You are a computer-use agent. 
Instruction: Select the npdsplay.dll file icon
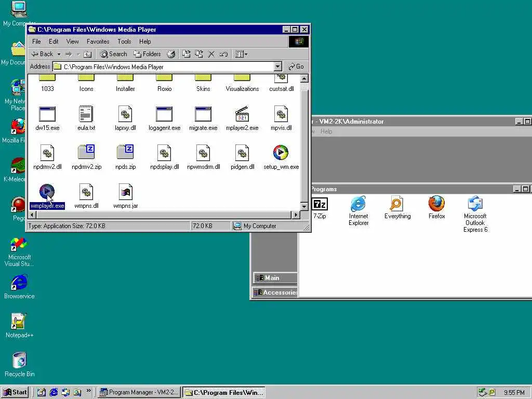pyautogui.click(x=164, y=153)
